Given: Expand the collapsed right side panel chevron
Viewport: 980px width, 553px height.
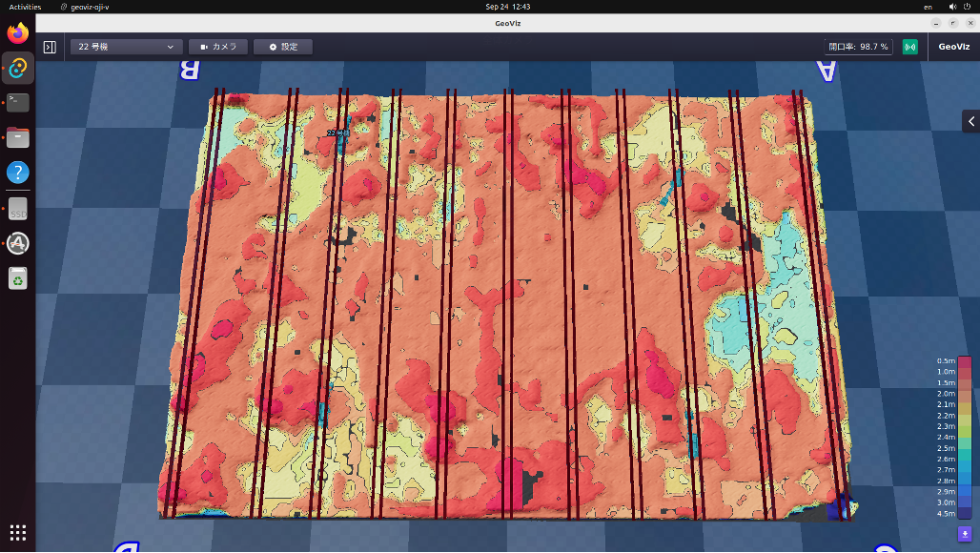Looking at the screenshot, I should click(x=970, y=120).
